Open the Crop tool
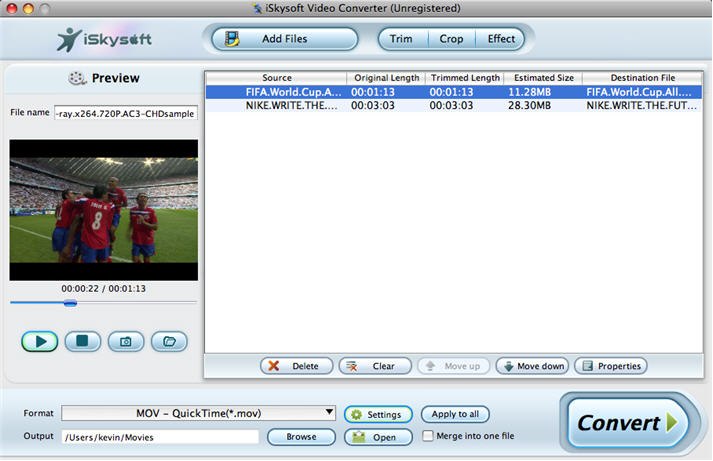 (451, 39)
